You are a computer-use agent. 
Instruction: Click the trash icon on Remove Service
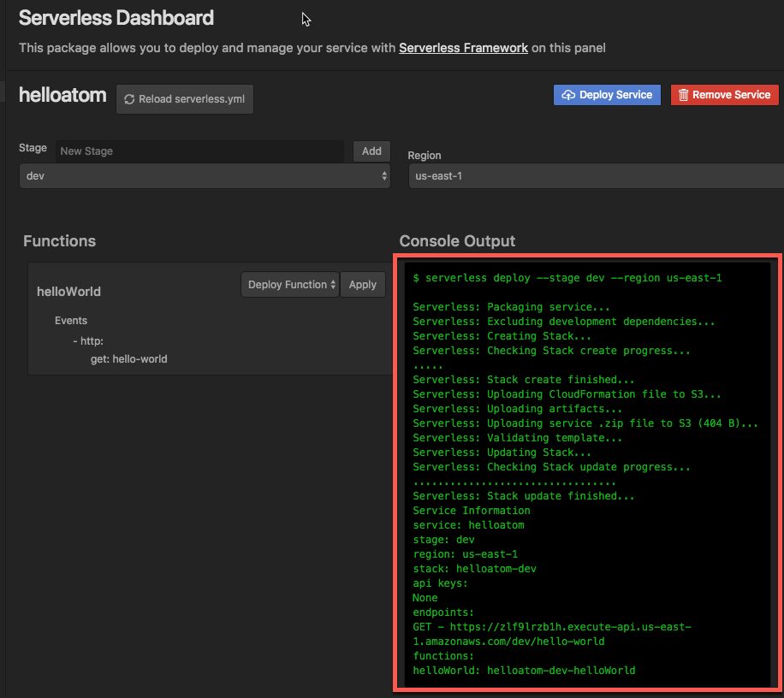684,95
